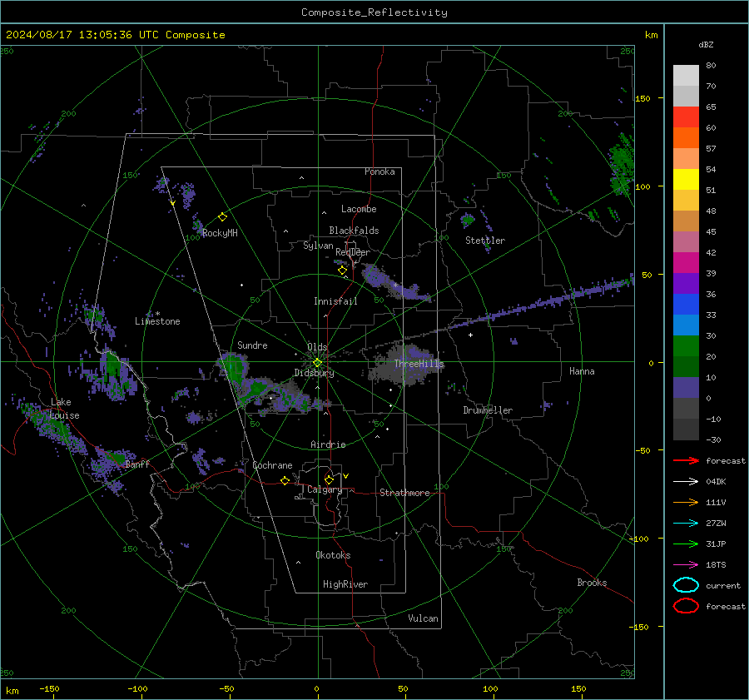Viewport: 749px width, 700px height.
Task: Click the Strathmore city label
Action: coord(404,493)
